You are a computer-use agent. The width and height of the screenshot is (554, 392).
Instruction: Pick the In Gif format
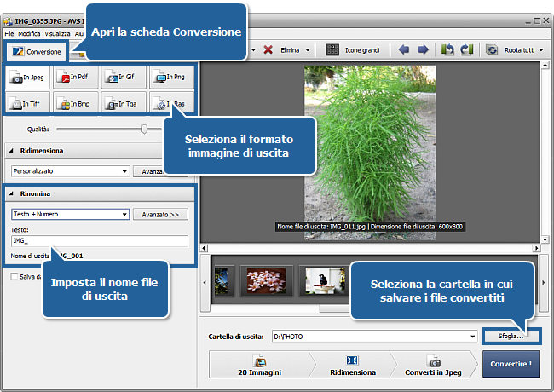(124, 78)
